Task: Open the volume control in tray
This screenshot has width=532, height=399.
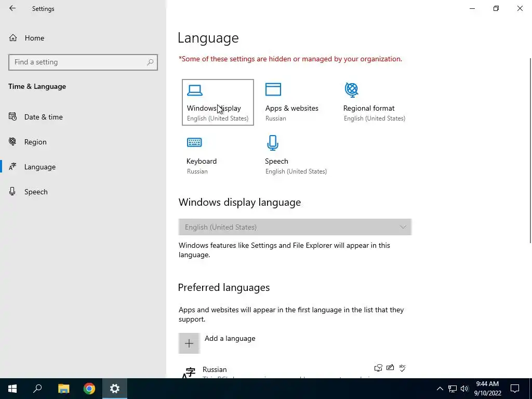Action: pos(464,389)
